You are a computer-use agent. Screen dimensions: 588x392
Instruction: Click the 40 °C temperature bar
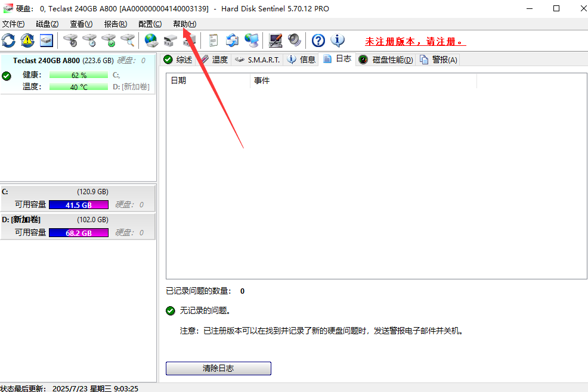click(x=79, y=87)
